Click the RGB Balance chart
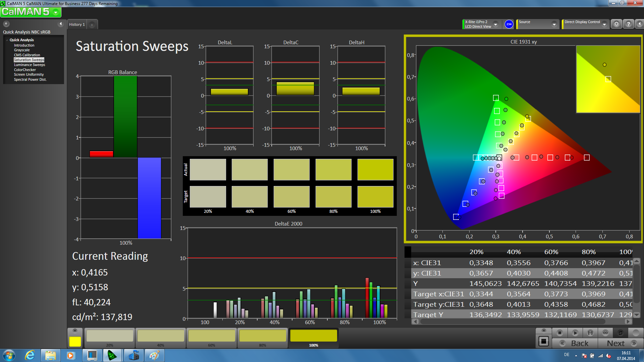 click(123, 157)
